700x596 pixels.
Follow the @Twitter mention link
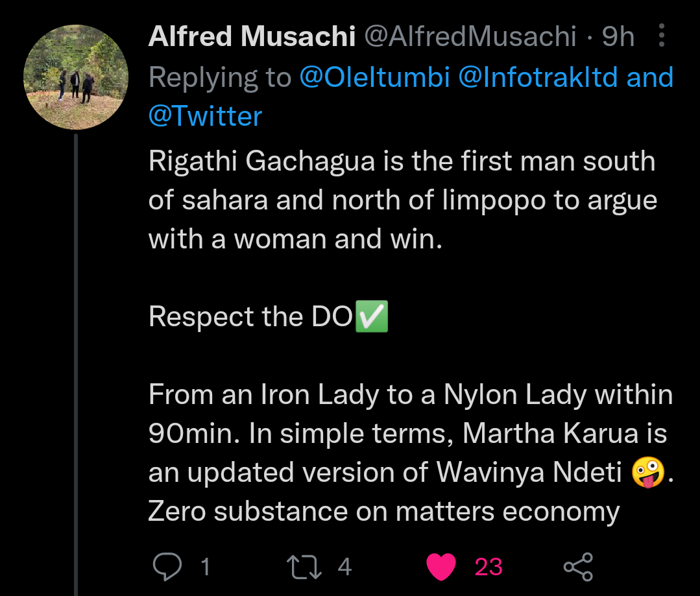click(x=205, y=116)
